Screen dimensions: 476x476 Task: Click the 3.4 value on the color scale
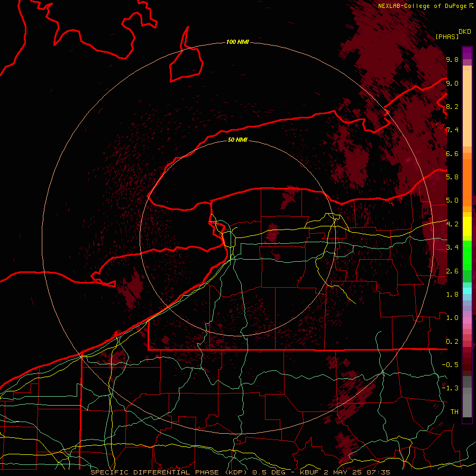(x=452, y=248)
